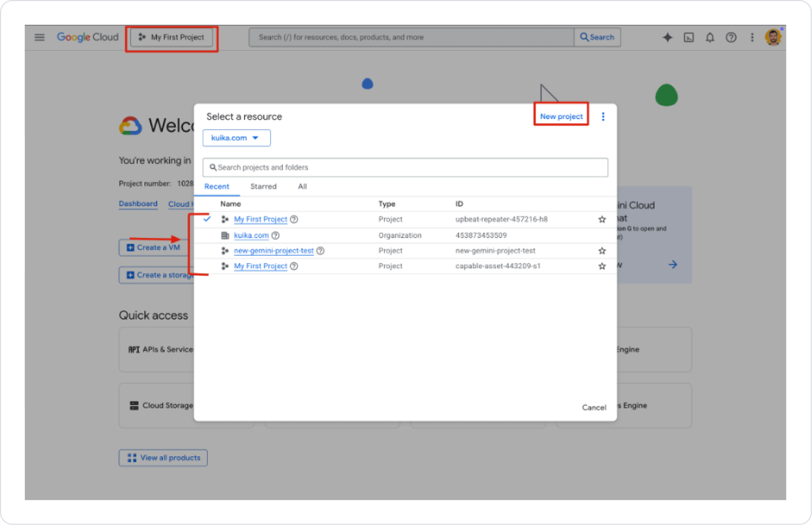
Task: Click ID text capable-asset-443209-s1
Action: coord(498,266)
